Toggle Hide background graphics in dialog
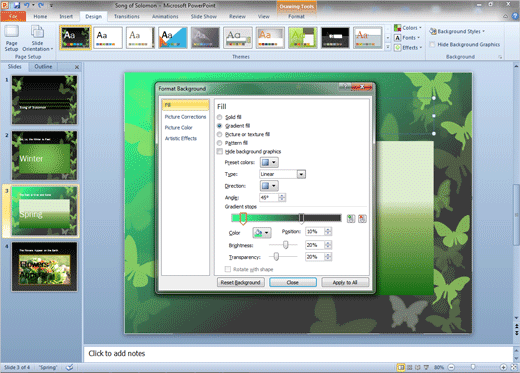The width and height of the screenshot is (520, 373). pos(220,152)
